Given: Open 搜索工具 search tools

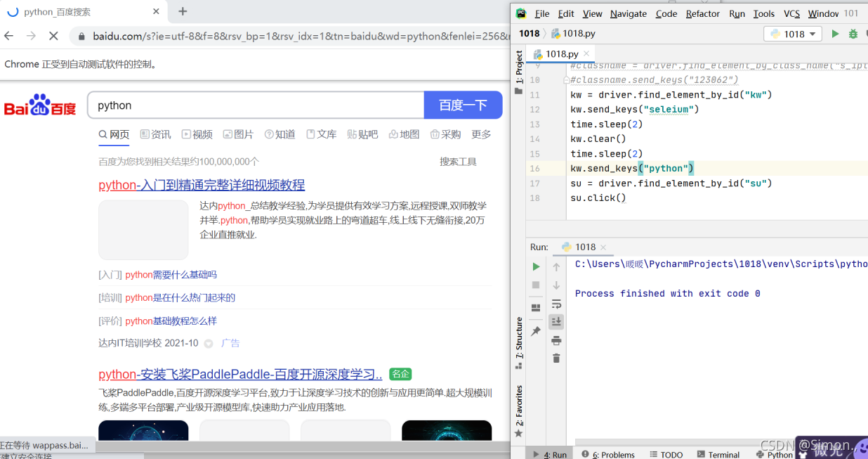Looking at the screenshot, I should point(458,162).
